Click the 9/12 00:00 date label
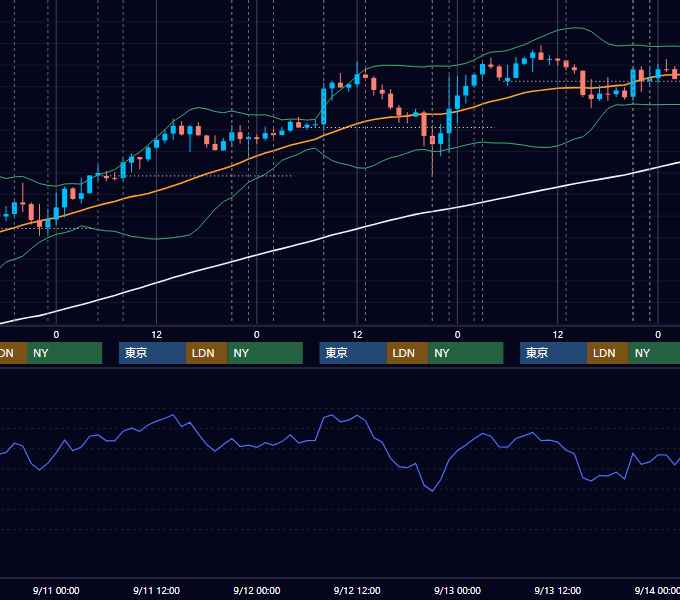 (x=257, y=590)
